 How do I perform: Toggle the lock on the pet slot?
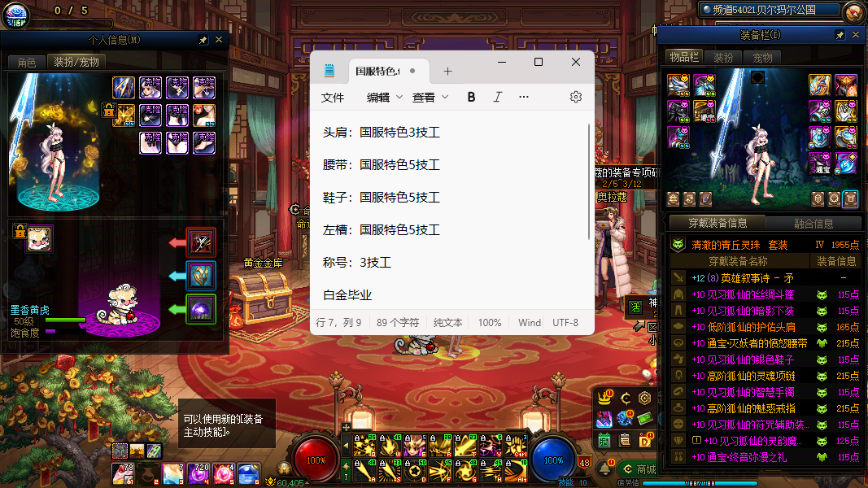(x=20, y=233)
